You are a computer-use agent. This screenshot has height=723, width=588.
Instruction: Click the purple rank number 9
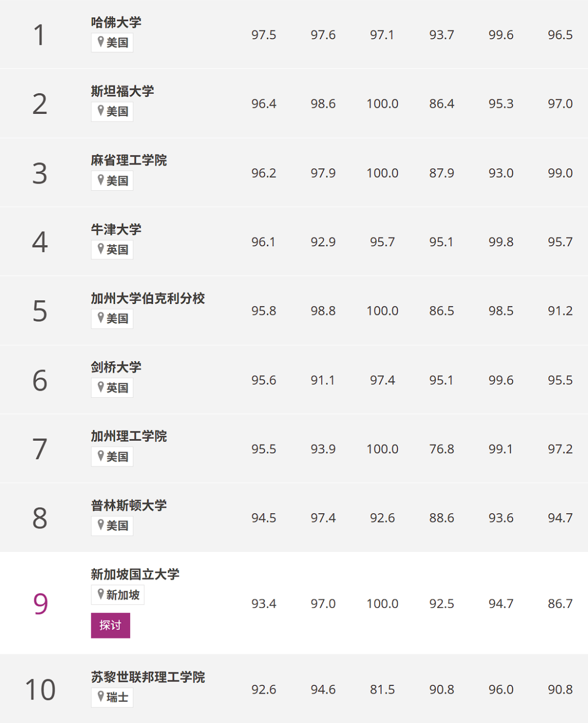pos(40,604)
